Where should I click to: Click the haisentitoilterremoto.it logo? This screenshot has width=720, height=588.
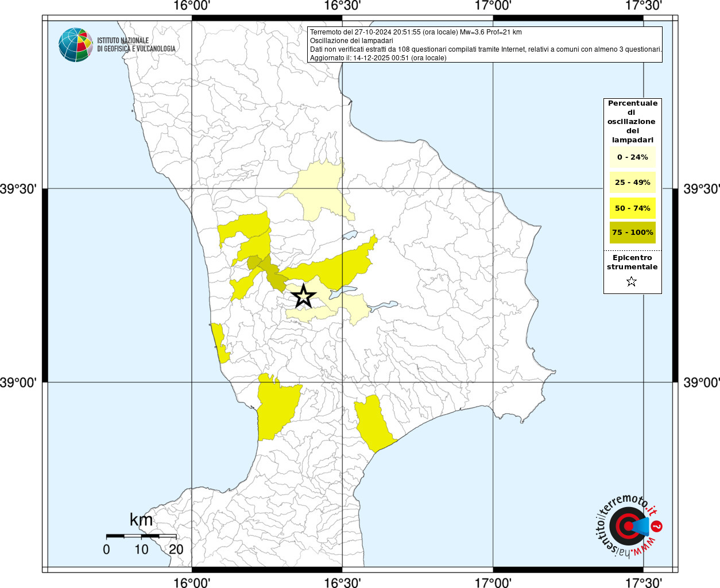[x=628, y=526]
